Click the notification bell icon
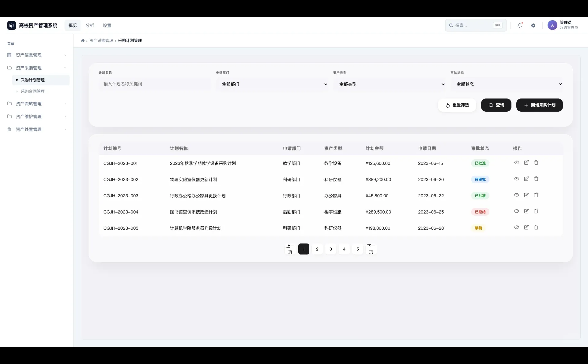The height and width of the screenshot is (364, 588). pyautogui.click(x=519, y=25)
